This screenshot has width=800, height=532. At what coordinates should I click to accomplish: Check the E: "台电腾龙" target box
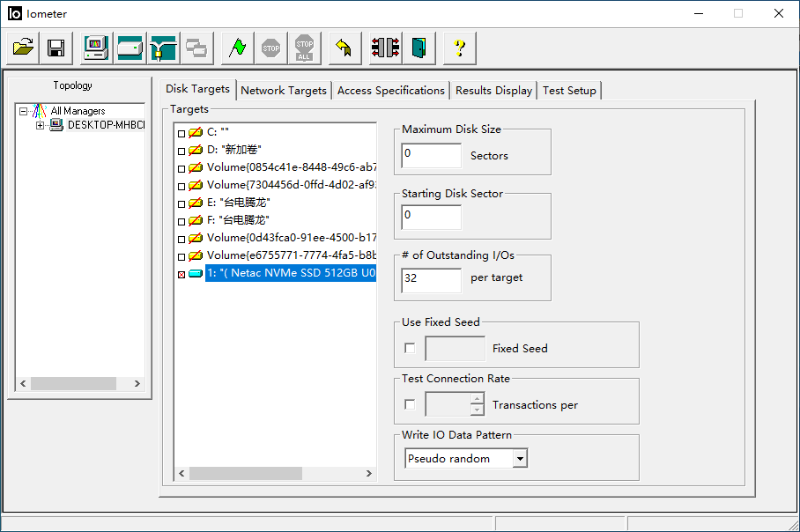(181, 204)
